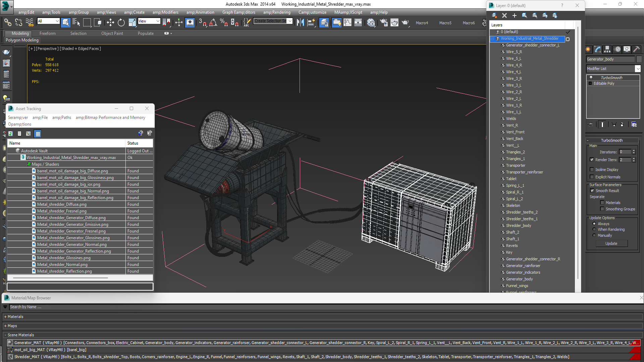Open the Display command panel tab
This screenshot has width=644, height=362.
coord(627,49)
